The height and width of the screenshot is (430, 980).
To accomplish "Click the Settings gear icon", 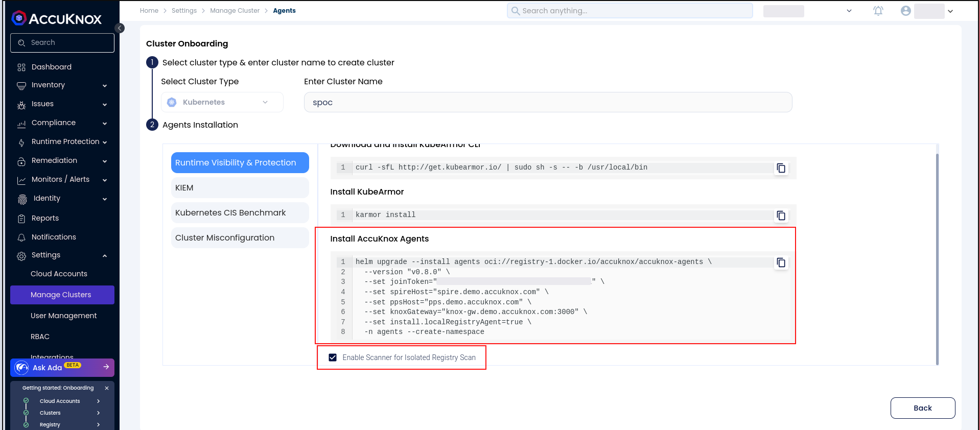I will pos(21,256).
